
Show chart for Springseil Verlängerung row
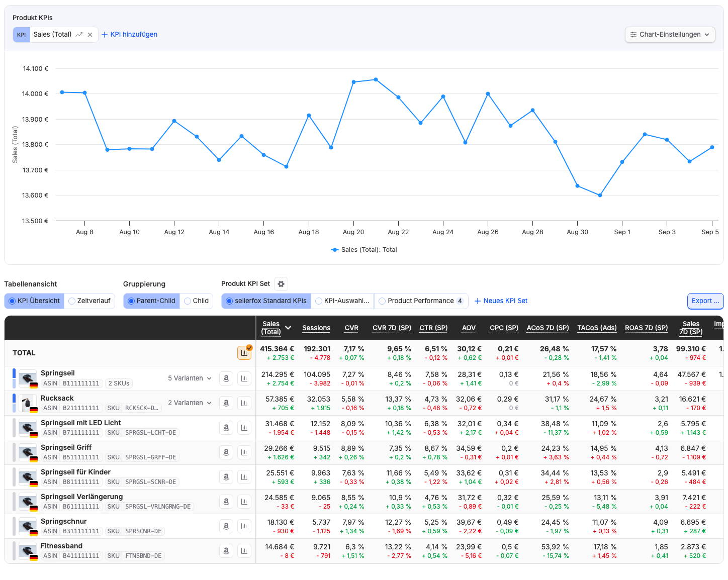pos(244,502)
